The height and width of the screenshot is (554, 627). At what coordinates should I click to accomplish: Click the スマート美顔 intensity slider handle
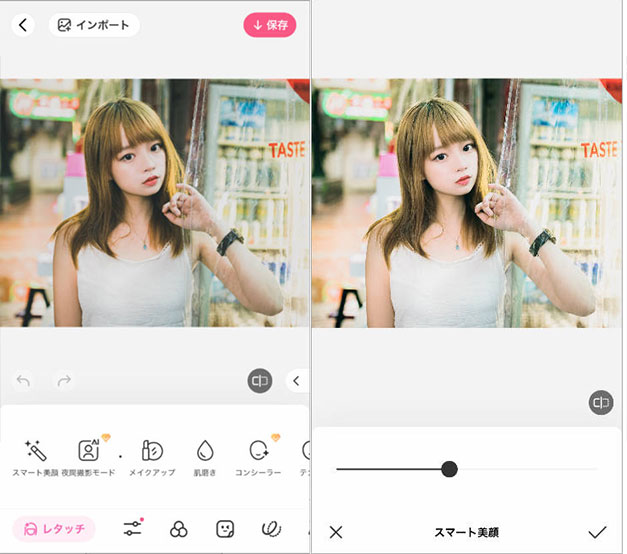click(449, 469)
